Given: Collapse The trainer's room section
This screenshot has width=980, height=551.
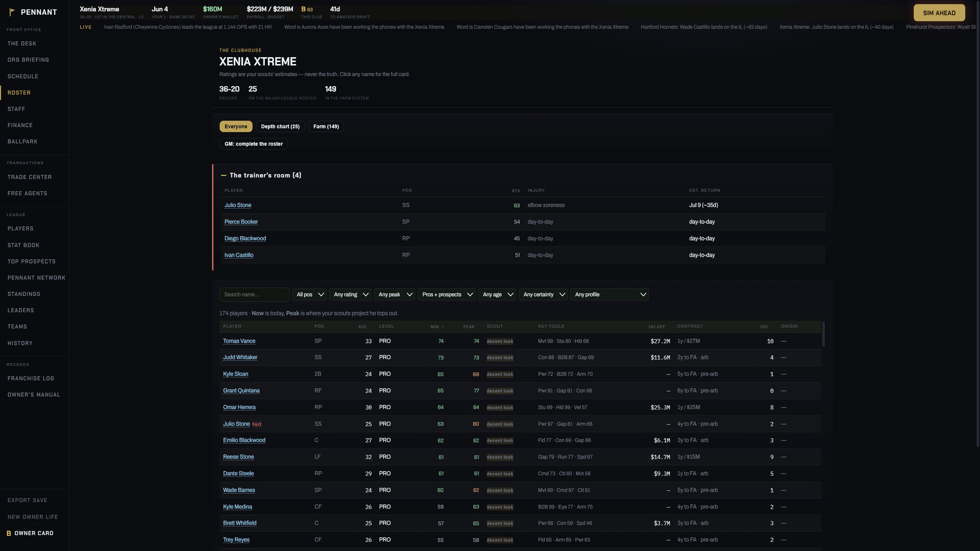Looking at the screenshot, I should (x=224, y=175).
